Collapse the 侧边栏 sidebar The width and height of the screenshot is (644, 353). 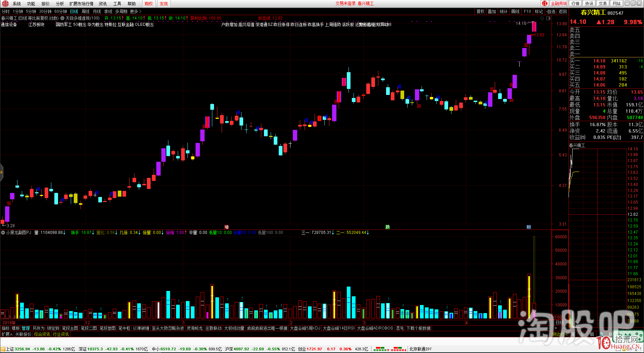pyautogui.click(x=560, y=334)
